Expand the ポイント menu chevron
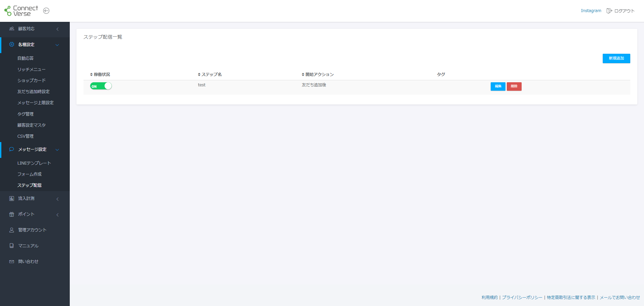 tap(57, 215)
